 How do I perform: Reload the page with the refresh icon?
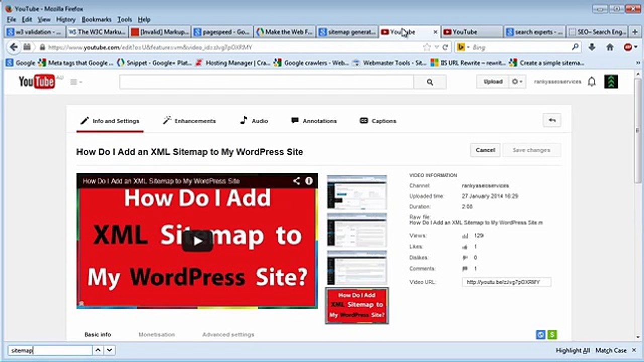(445, 47)
